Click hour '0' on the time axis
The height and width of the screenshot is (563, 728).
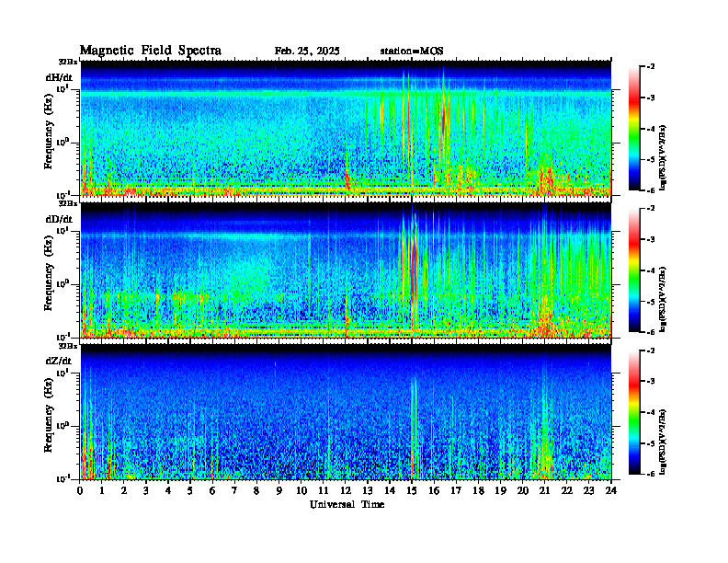pos(80,491)
